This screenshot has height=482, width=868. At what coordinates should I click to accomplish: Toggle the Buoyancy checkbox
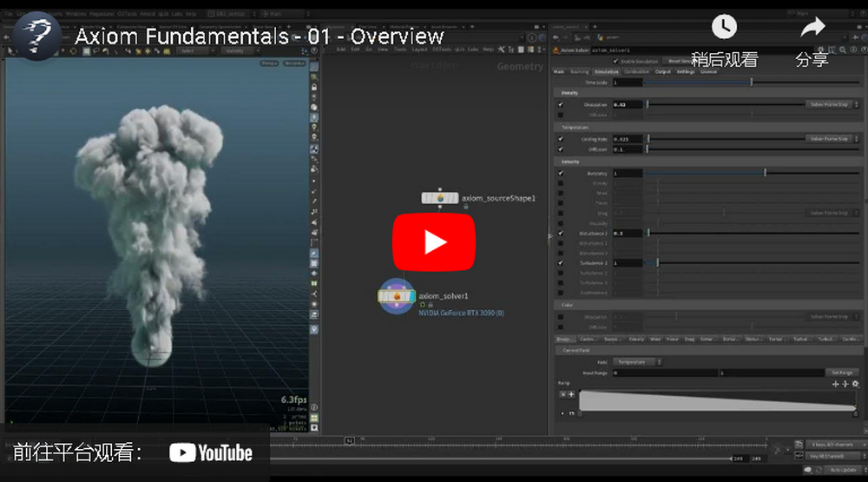(561, 174)
